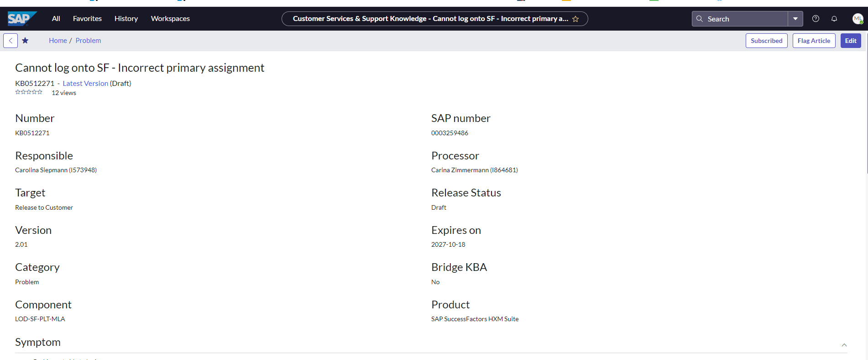Open the Favorites menu
The width and height of the screenshot is (868, 360).
[x=87, y=19]
